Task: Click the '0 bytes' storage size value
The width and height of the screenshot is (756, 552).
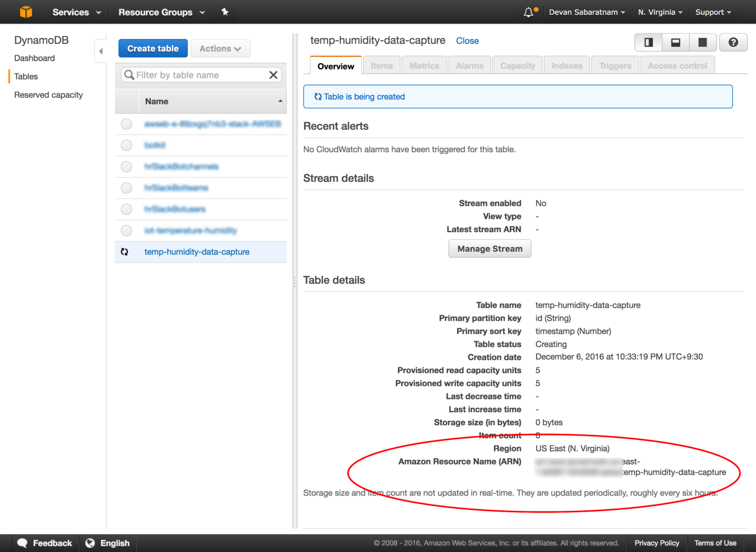Action: coord(549,423)
